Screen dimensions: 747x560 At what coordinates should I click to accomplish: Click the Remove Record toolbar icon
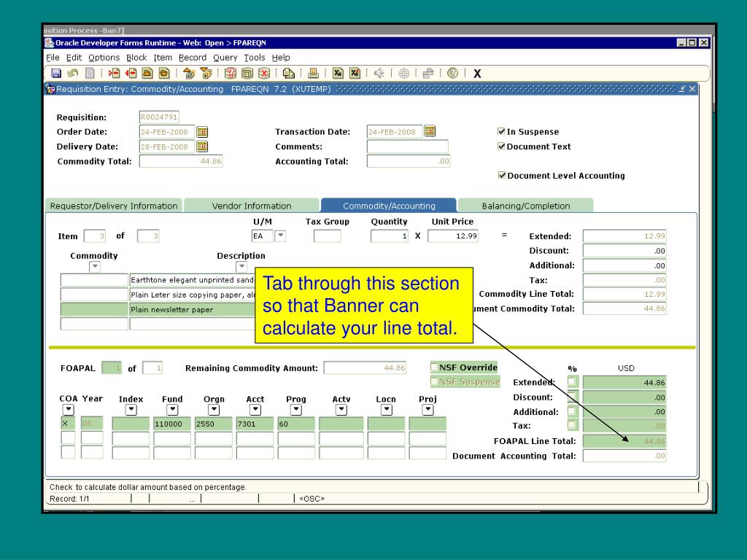131,74
